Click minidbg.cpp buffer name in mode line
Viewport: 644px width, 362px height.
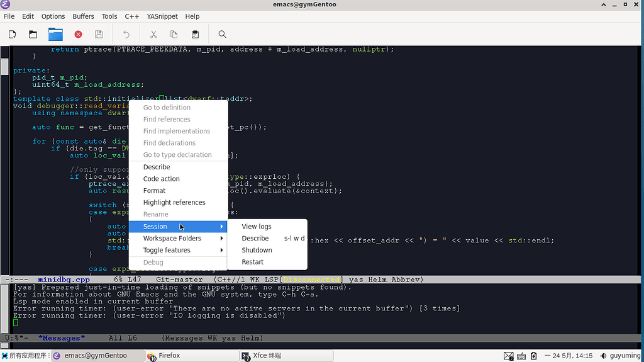pyautogui.click(x=64, y=280)
